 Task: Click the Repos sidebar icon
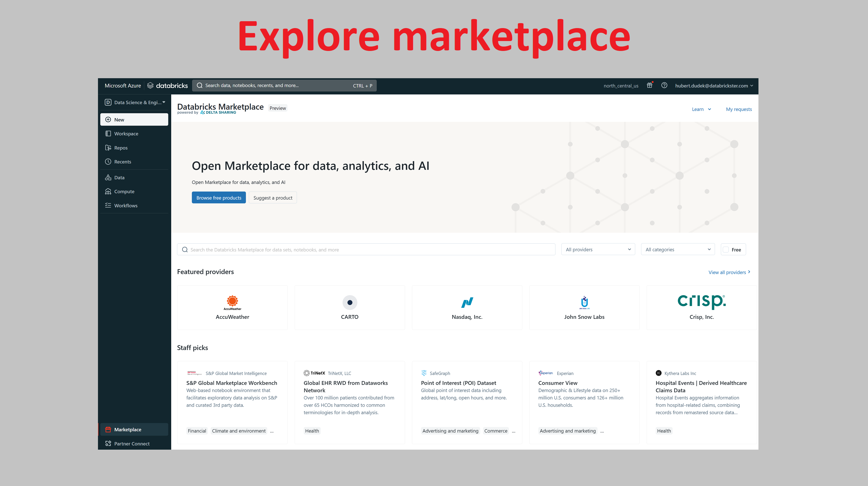[108, 148]
